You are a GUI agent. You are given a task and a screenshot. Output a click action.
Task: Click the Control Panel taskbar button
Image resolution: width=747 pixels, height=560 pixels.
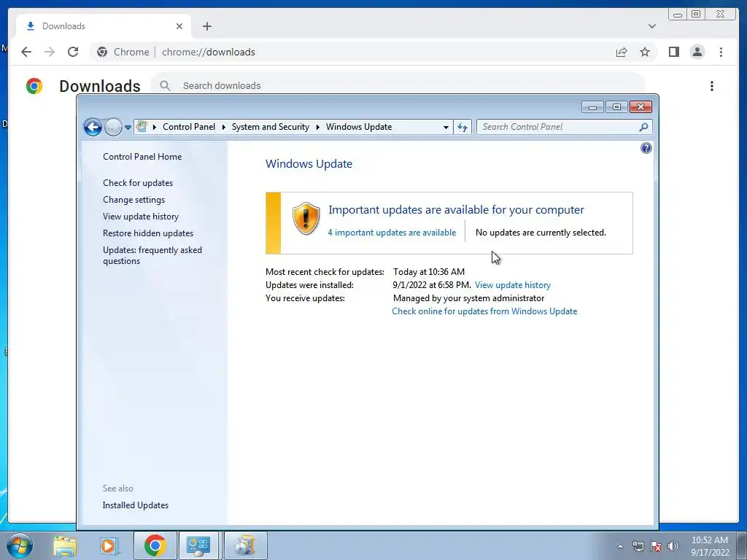pyautogui.click(x=198, y=545)
